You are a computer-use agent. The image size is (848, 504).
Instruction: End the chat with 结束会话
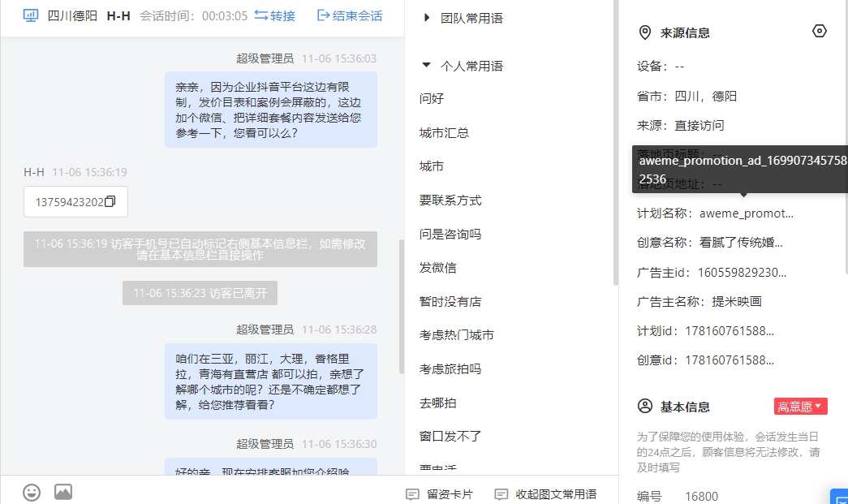coord(350,15)
